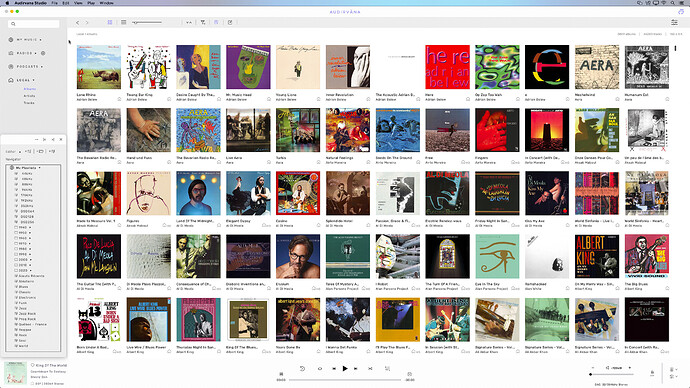The height and width of the screenshot is (388, 690).
Task: Open the library filter funnel icon
Action: [x=203, y=22]
